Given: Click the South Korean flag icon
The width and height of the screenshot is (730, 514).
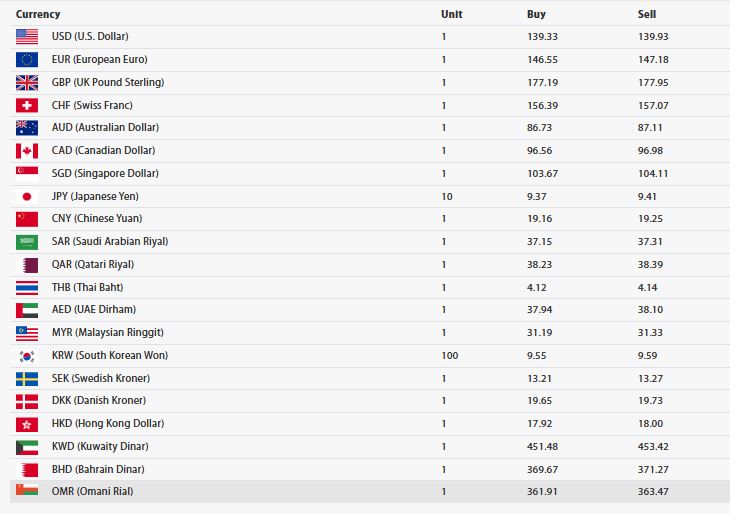Looking at the screenshot, I should pyautogui.click(x=27, y=355).
